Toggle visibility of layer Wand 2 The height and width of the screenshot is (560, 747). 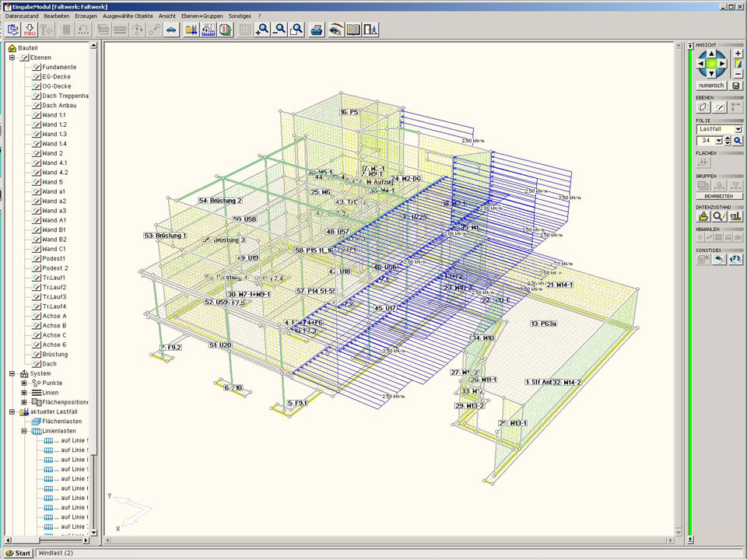[x=36, y=153]
